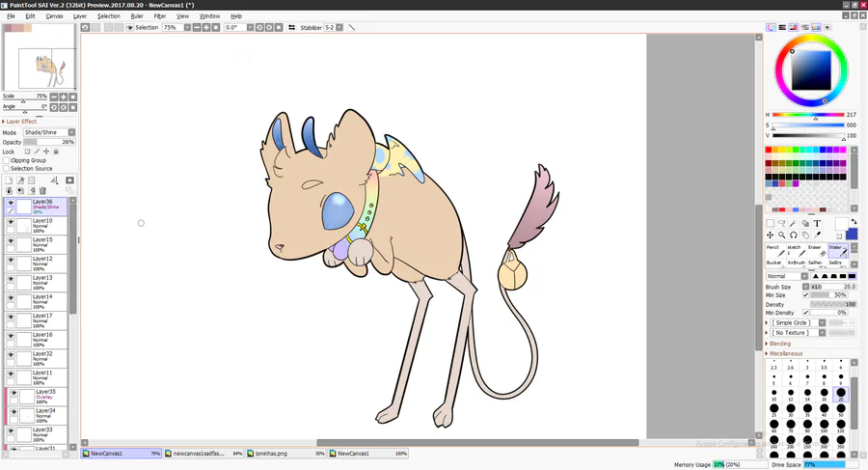Viewport: 868px width, 470px height.
Task: Select the Eyedropper color picker tool
Action: 817,235
